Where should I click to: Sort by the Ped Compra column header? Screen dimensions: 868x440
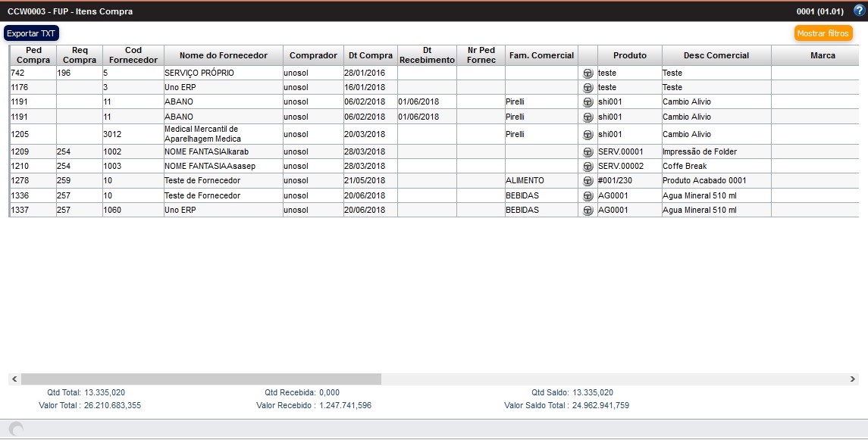pos(33,55)
